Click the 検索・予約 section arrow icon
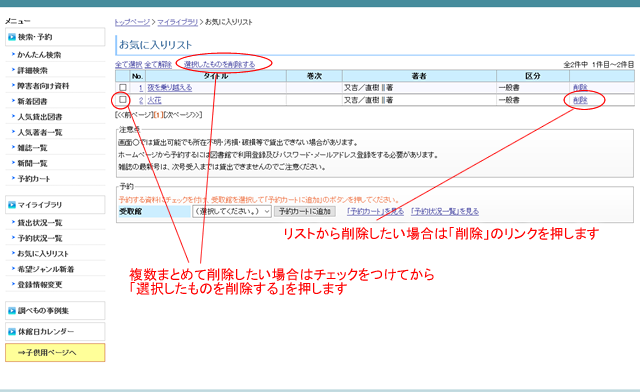640x392 pixels. coord(12,37)
